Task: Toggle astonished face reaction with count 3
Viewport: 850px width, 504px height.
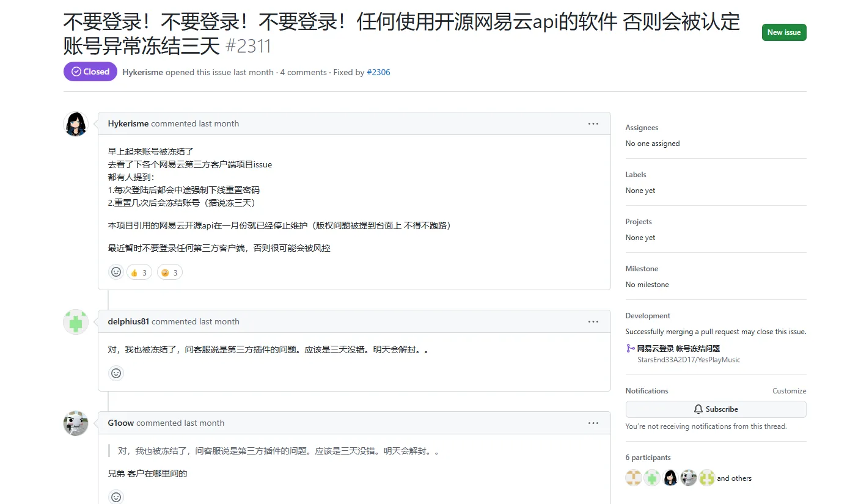Action: (x=170, y=272)
